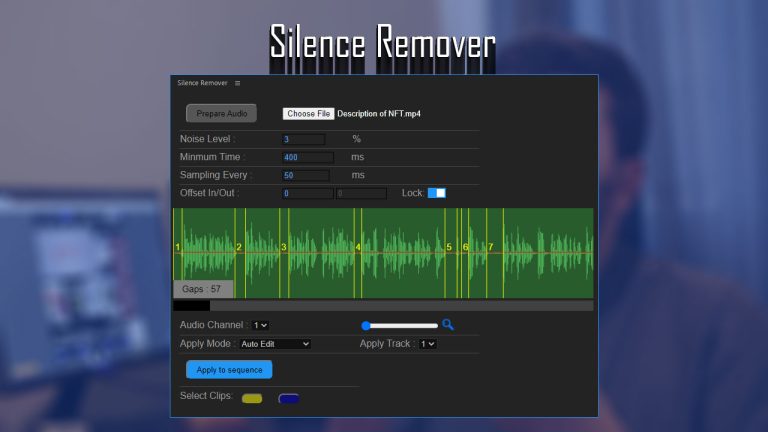Select the yellow clip color swatch
This screenshot has height=432, width=768.
coord(252,399)
